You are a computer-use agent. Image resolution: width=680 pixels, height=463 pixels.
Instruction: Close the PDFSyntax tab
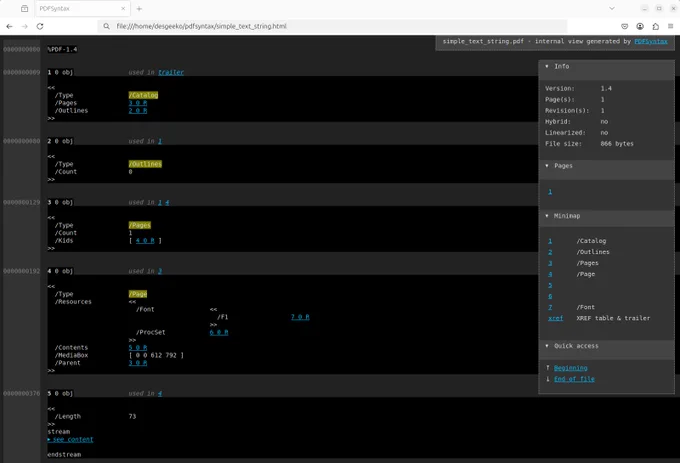coord(123,9)
